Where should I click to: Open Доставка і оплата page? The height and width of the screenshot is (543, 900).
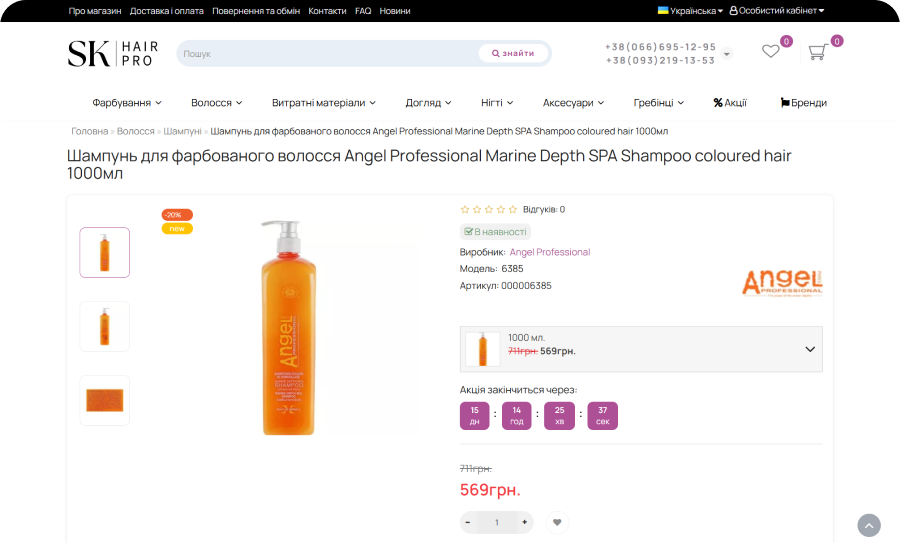click(x=166, y=11)
